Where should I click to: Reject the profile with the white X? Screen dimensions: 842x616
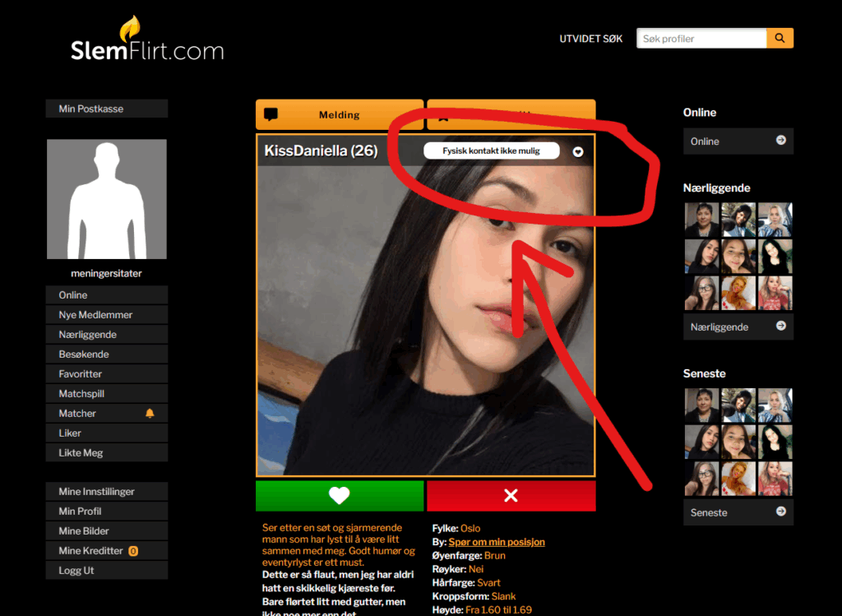[511, 495]
